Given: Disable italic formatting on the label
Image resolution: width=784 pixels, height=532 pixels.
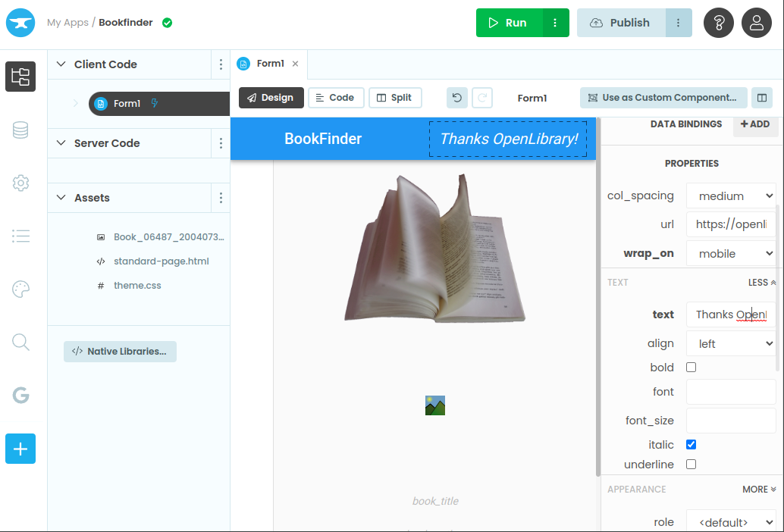Looking at the screenshot, I should click(x=691, y=444).
